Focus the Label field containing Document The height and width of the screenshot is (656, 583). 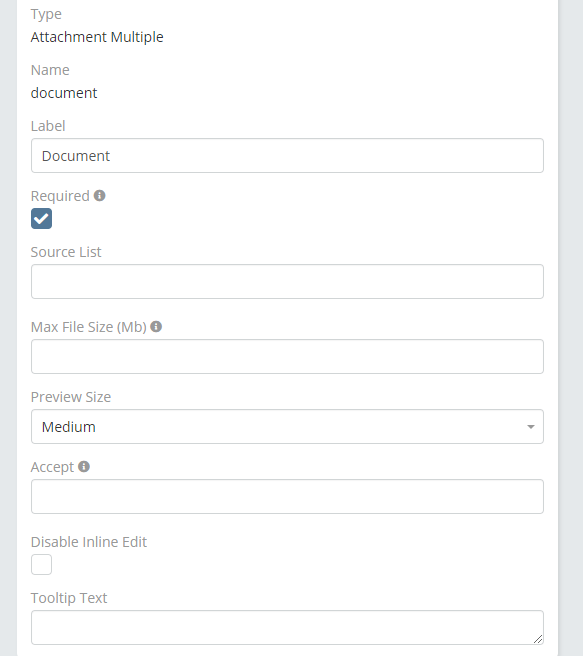click(287, 156)
